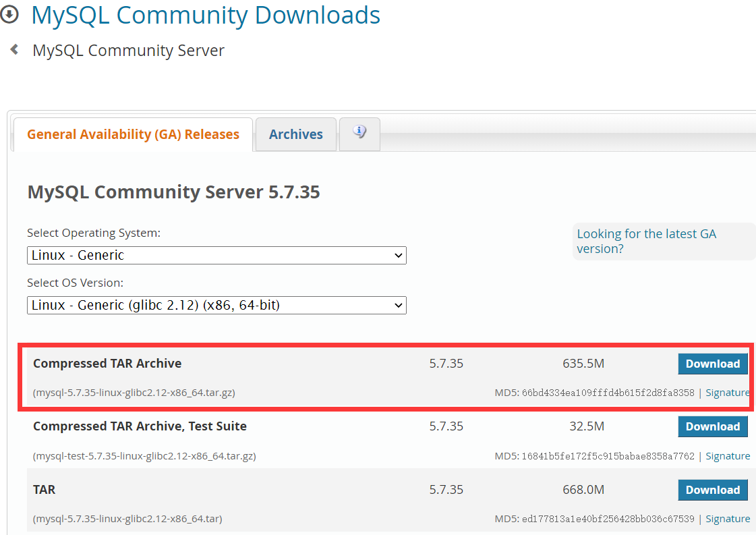Download the Compressed TAR Archive, Test Suite
Screen dimensions: 756x535
(713, 426)
